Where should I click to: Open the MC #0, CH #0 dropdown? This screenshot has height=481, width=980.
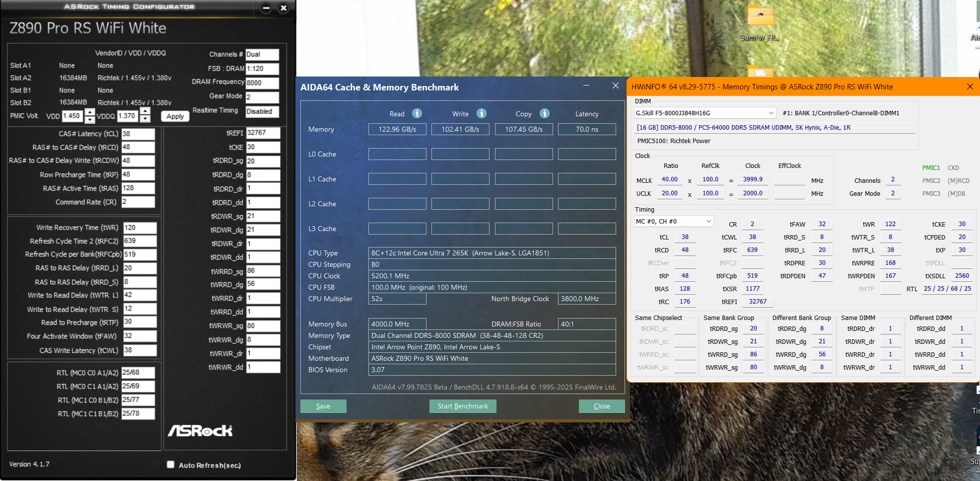point(708,222)
